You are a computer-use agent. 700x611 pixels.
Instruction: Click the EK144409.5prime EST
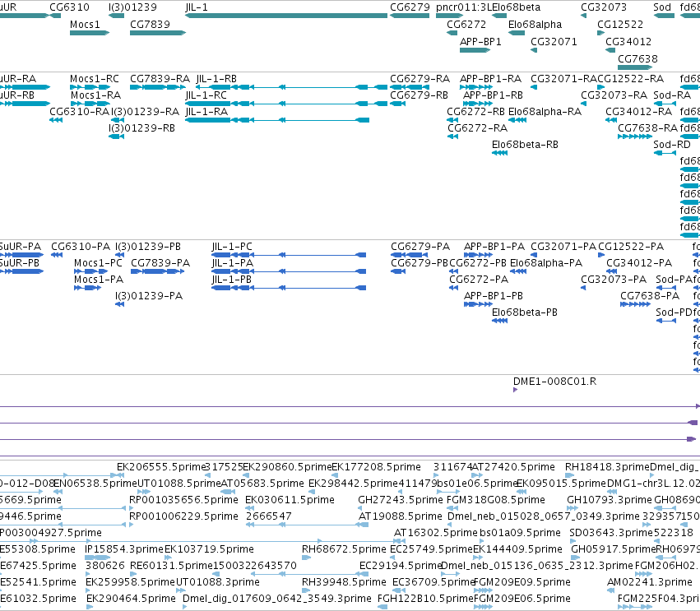478,558
